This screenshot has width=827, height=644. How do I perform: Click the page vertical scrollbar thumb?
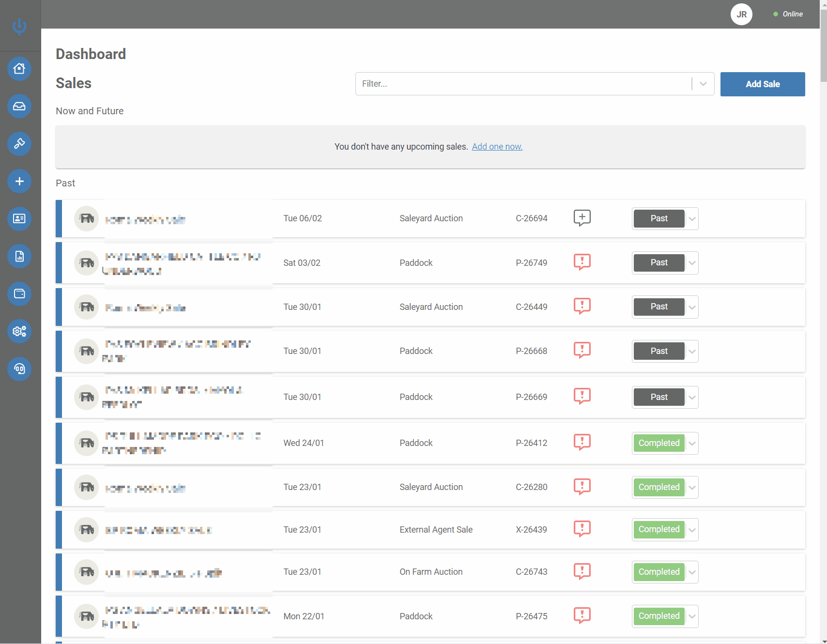tap(824, 45)
